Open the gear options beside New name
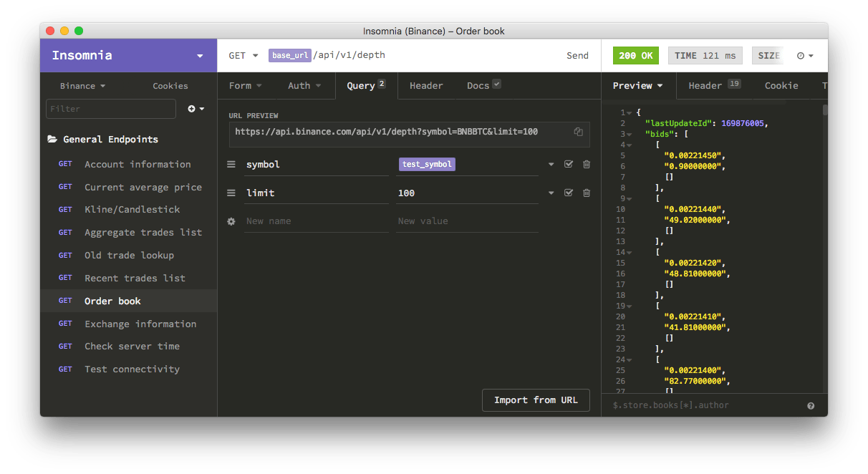Viewport: 868px width, 474px height. (x=231, y=221)
